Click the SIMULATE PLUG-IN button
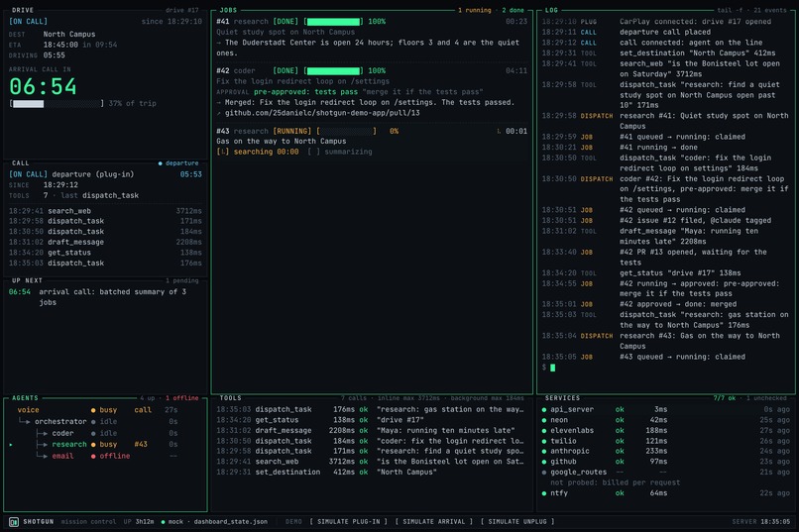Image resolution: width=799 pixels, height=532 pixels. pyautogui.click(x=349, y=522)
